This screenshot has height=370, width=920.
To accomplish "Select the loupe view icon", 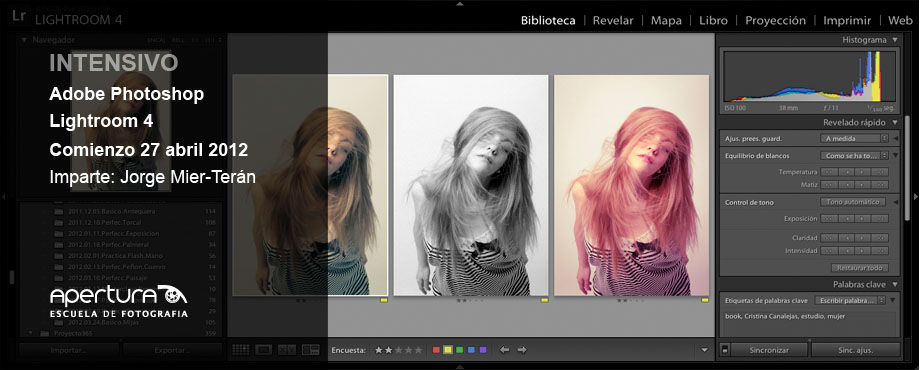I will coord(263,350).
